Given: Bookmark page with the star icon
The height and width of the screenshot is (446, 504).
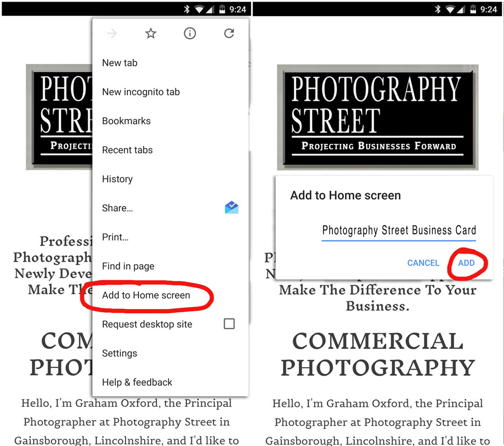Looking at the screenshot, I should pyautogui.click(x=151, y=33).
